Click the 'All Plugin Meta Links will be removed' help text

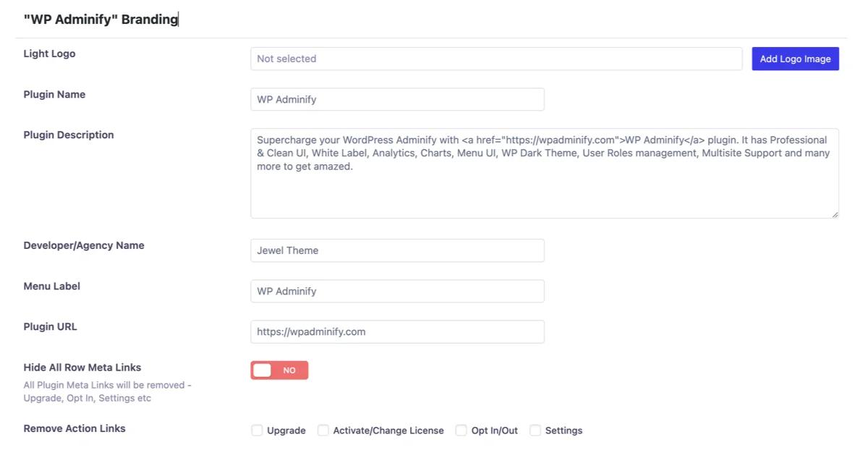pyautogui.click(x=107, y=391)
